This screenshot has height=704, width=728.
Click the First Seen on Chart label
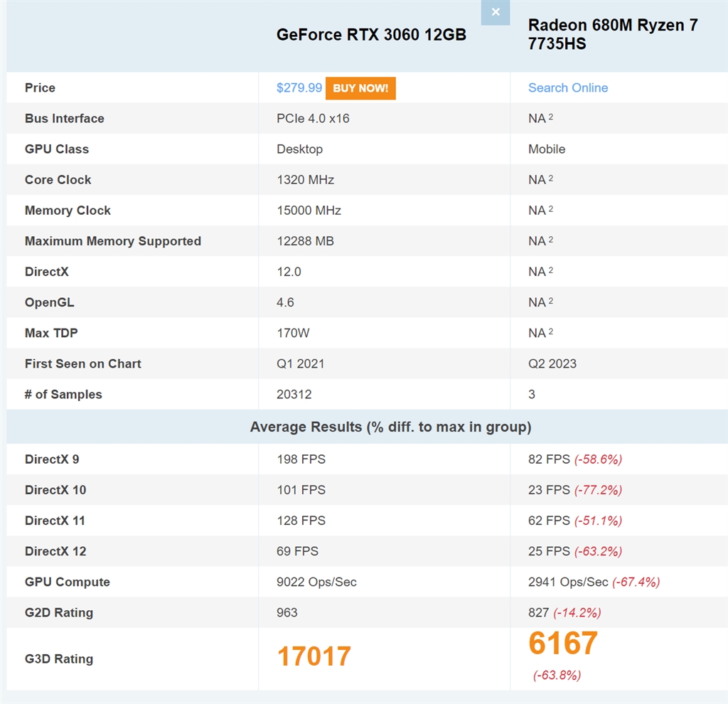(x=82, y=363)
